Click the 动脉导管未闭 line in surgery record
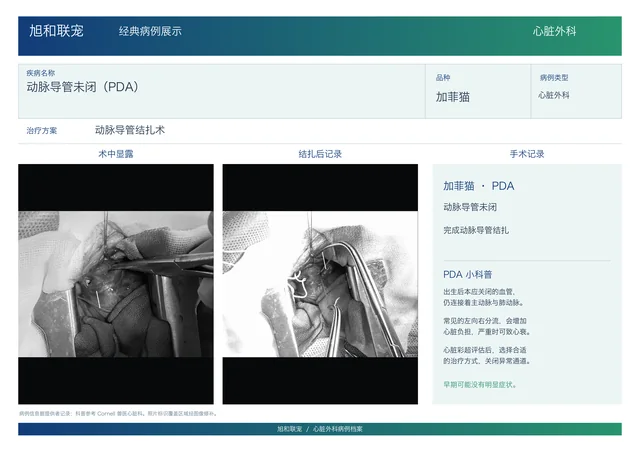 pos(470,207)
